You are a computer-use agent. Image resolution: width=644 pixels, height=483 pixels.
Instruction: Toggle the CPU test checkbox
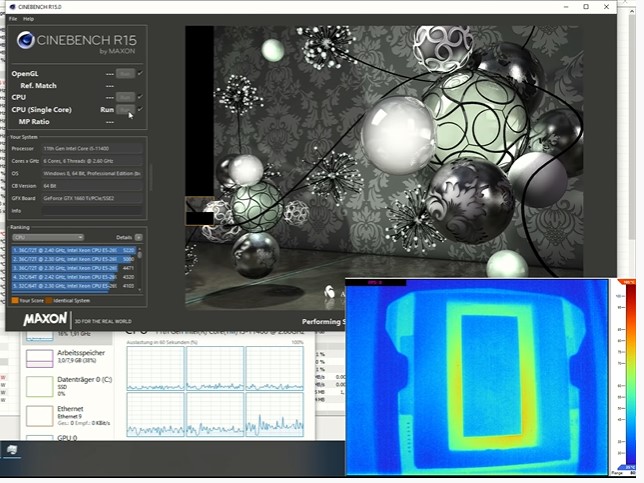coord(140,97)
